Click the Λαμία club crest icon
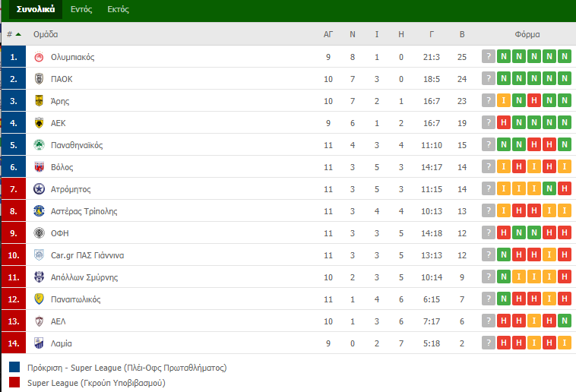 point(39,343)
